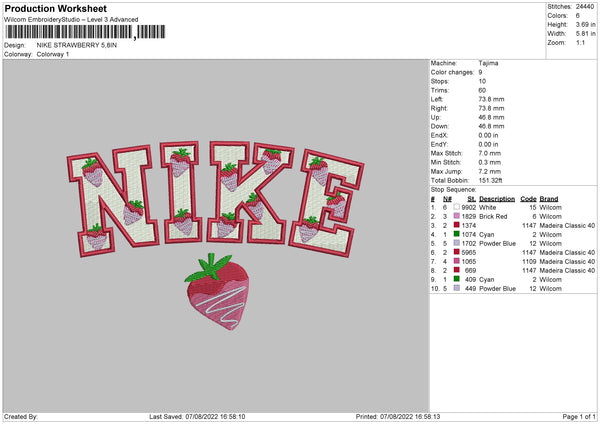
Task: Select the Wilcom EmbroideryStudio Level 3 Advanced line
Action: click(x=71, y=20)
